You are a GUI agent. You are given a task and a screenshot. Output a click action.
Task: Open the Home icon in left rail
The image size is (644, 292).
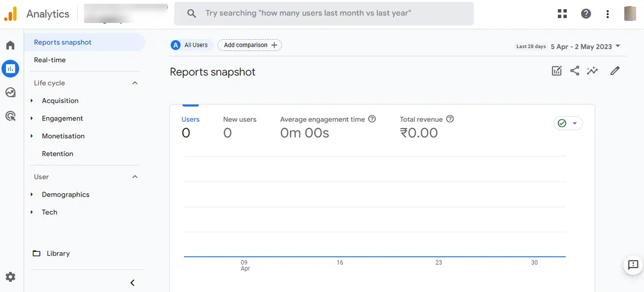pyautogui.click(x=10, y=45)
